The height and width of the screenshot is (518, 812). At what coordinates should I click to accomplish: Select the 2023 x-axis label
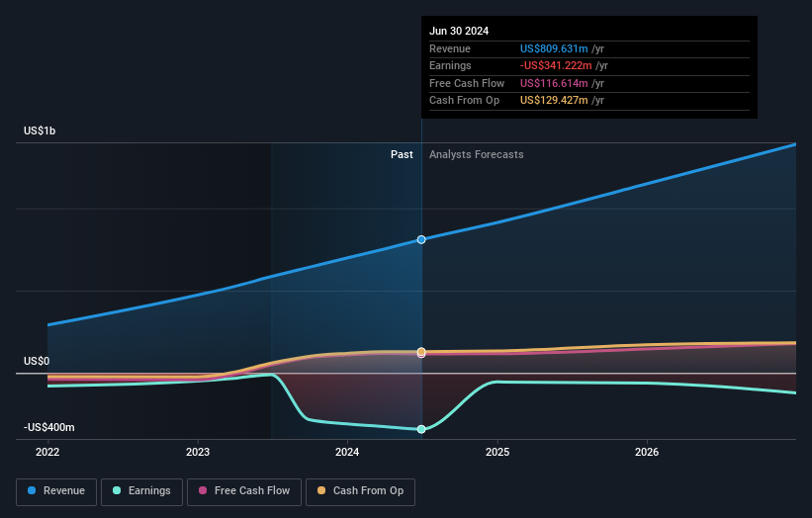198,452
